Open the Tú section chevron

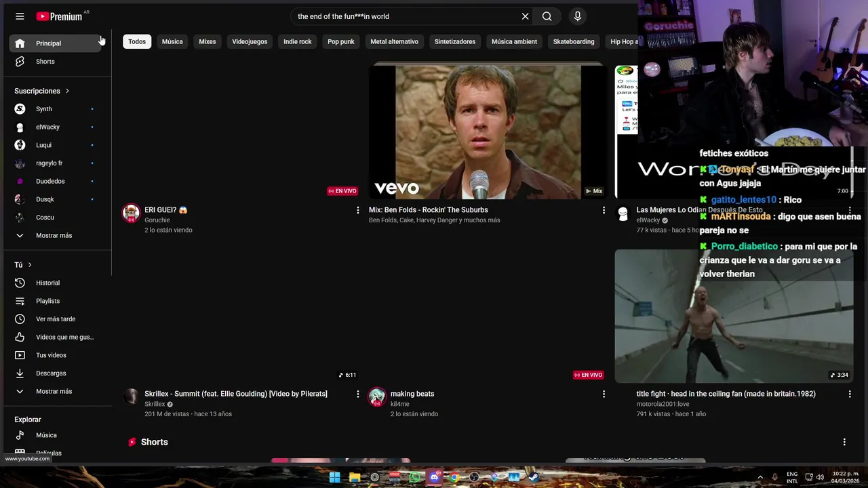pos(30,265)
